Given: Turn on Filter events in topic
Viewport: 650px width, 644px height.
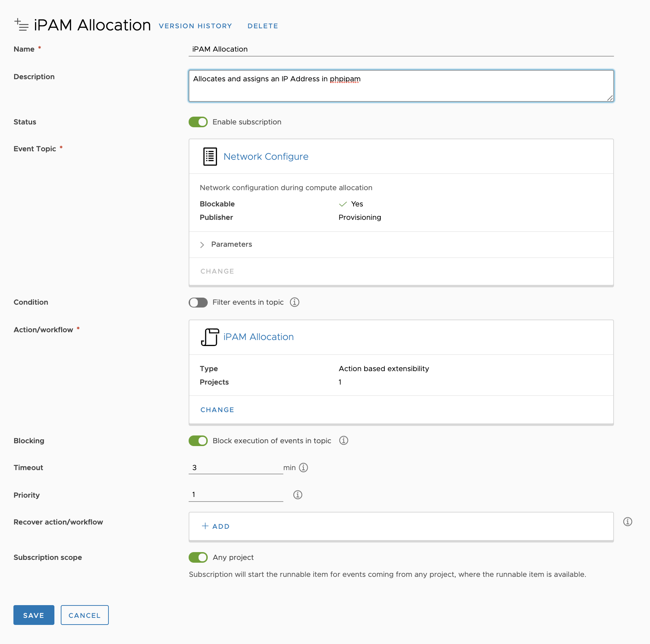Looking at the screenshot, I should pos(198,302).
